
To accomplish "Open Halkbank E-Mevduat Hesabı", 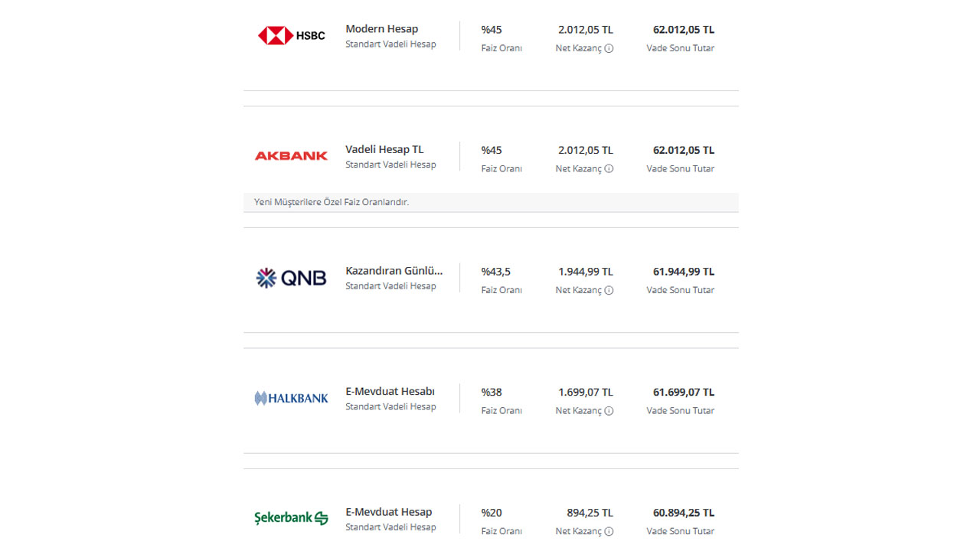I will (390, 392).
